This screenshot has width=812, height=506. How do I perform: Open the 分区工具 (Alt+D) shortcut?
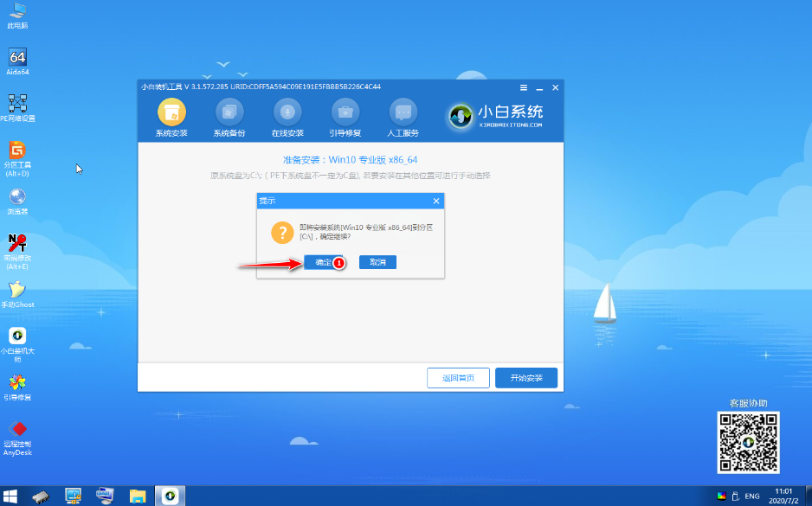[17, 158]
